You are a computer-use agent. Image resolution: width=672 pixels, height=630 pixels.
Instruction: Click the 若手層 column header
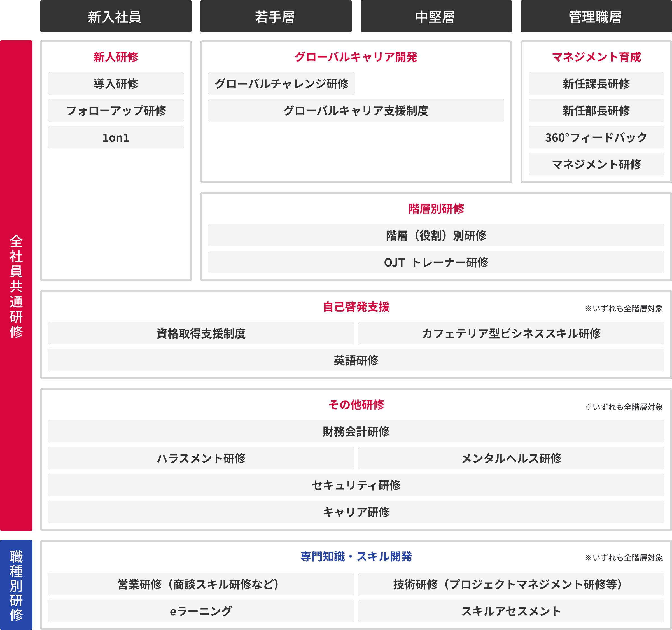276,16
